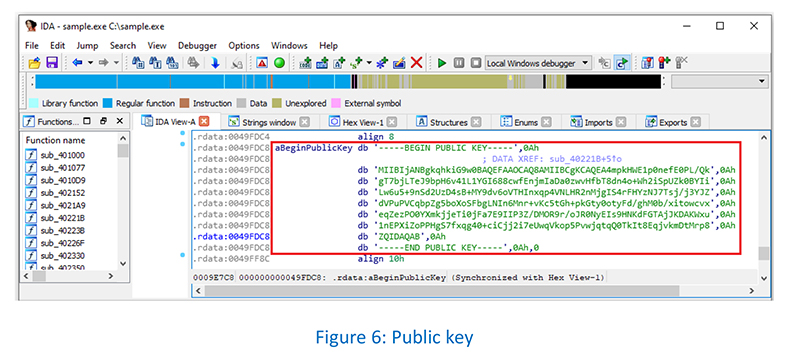Image resolution: width=790 pixels, height=360 pixels.
Task: Open the Debugger menu
Action: click(x=198, y=45)
